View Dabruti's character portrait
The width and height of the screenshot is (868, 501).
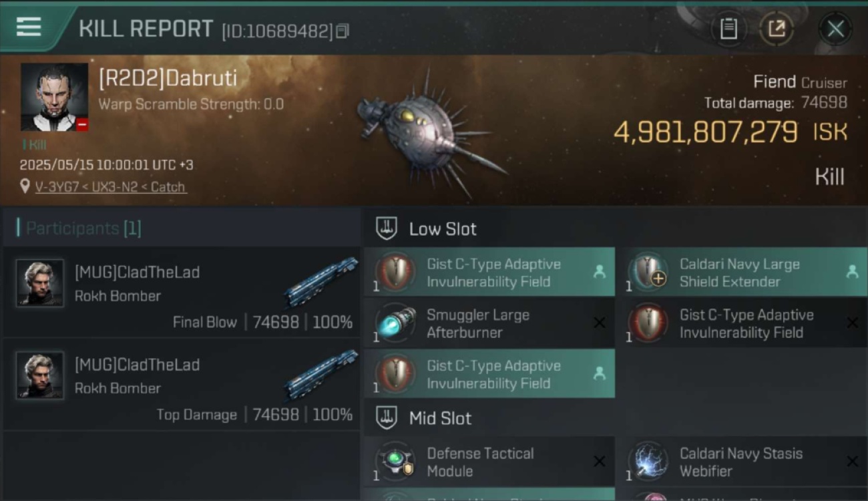click(54, 97)
